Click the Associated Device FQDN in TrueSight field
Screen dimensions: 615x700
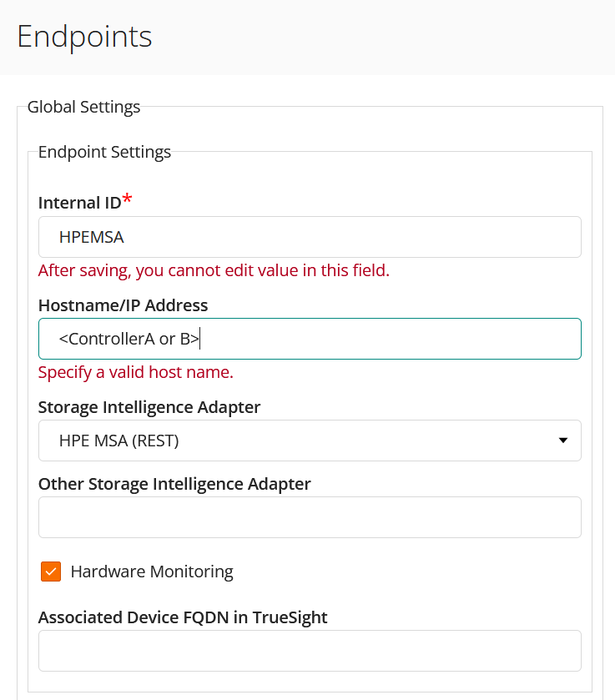309,651
